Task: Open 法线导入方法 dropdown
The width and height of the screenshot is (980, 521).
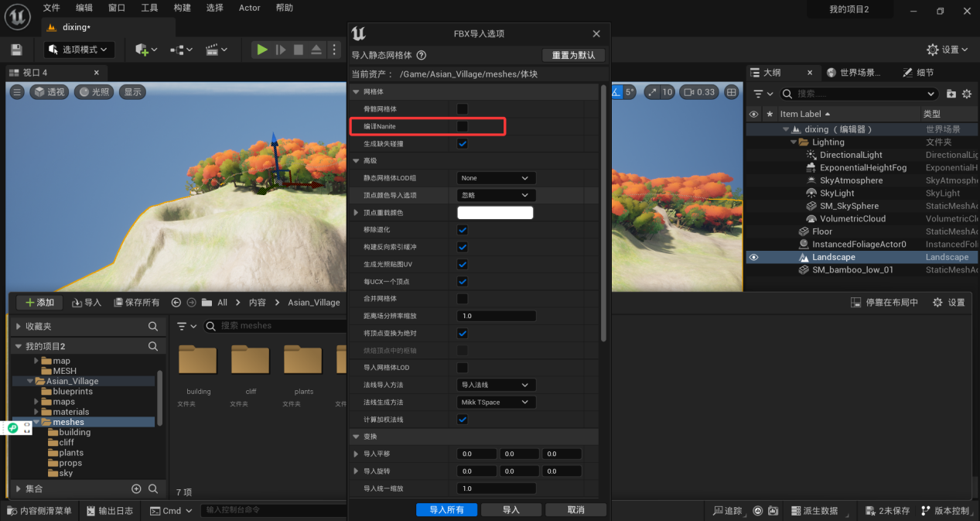Action: coord(496,385)
